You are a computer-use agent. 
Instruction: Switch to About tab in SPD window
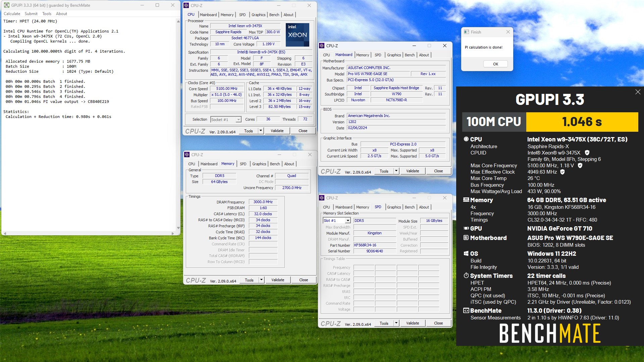[424, 207]
